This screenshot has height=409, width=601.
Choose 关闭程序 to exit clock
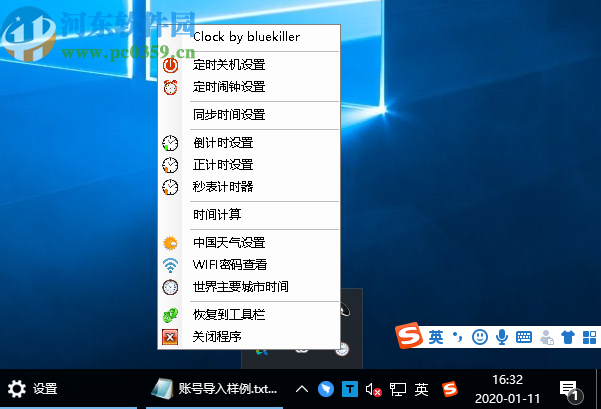click(x=249, y=337)
